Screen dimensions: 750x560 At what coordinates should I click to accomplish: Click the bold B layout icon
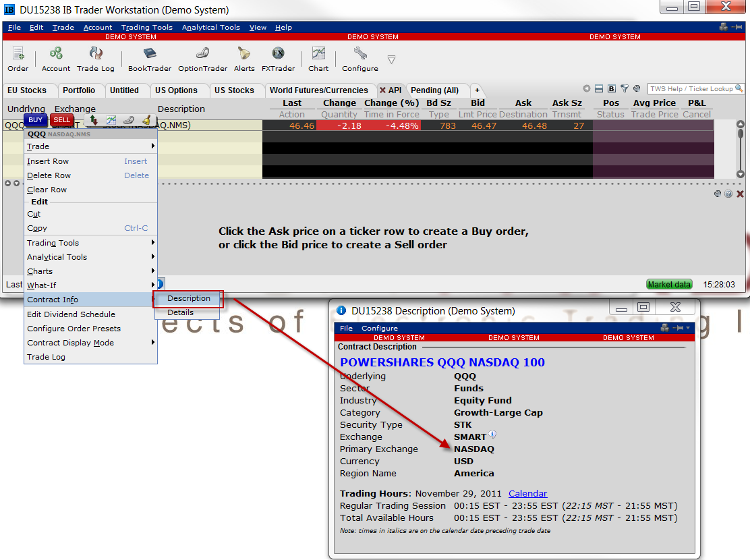[x=612, y=88]
